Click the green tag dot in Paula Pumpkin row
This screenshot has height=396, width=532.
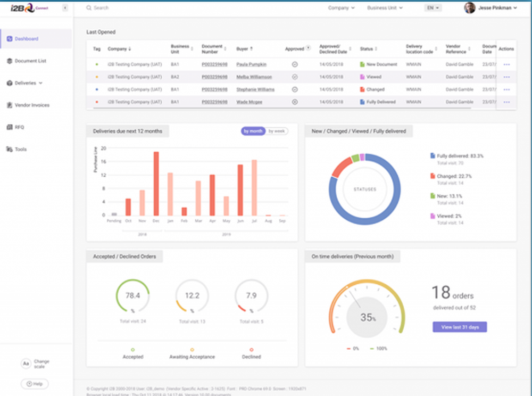97,64
